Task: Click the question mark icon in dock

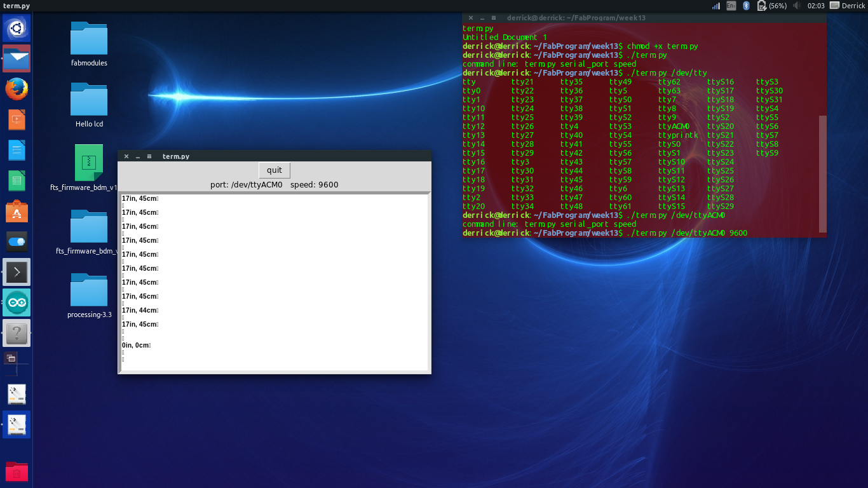Action: coord(17,333)
